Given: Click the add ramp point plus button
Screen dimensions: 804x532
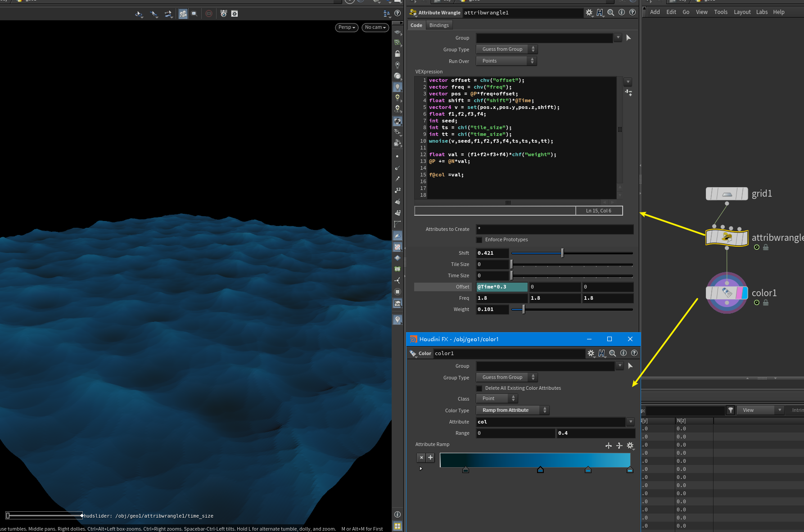Looking at the screenshot, I should click(430, 457).
